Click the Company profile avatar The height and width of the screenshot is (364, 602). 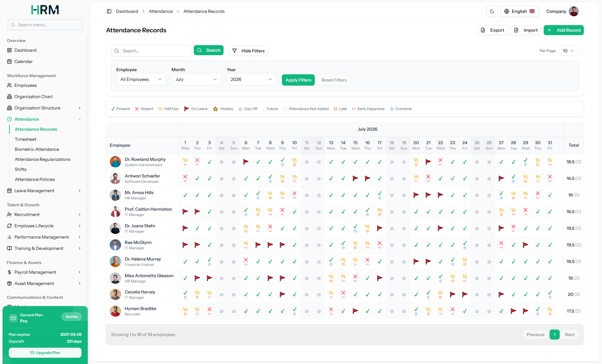tap(574, 11)
